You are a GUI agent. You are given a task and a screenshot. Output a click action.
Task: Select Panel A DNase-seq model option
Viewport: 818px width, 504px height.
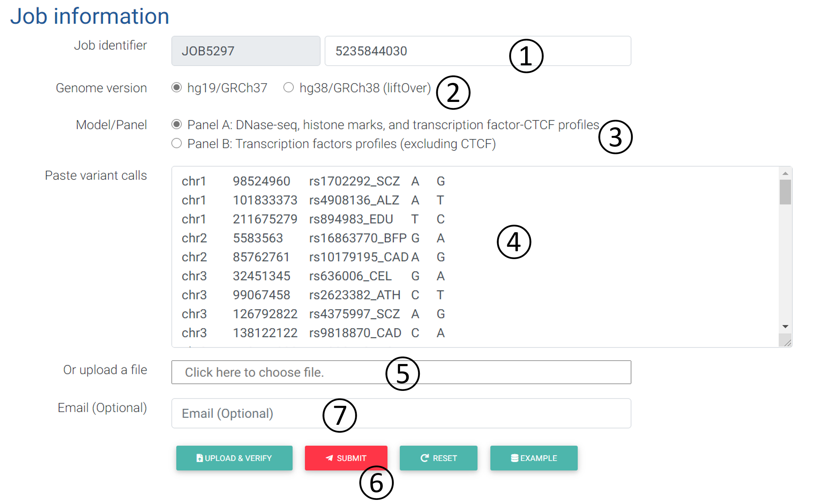click(x=177, y=124)
